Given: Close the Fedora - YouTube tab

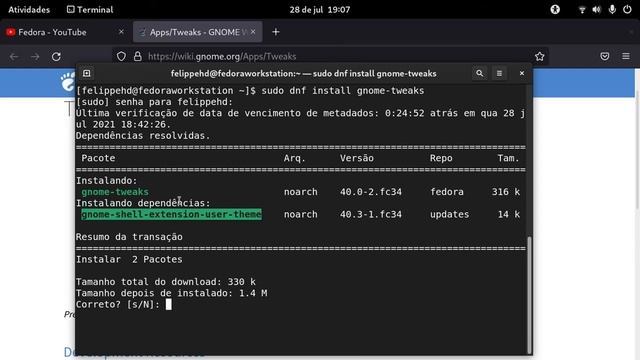Looking at the screenshot, I should coord(121,32).
